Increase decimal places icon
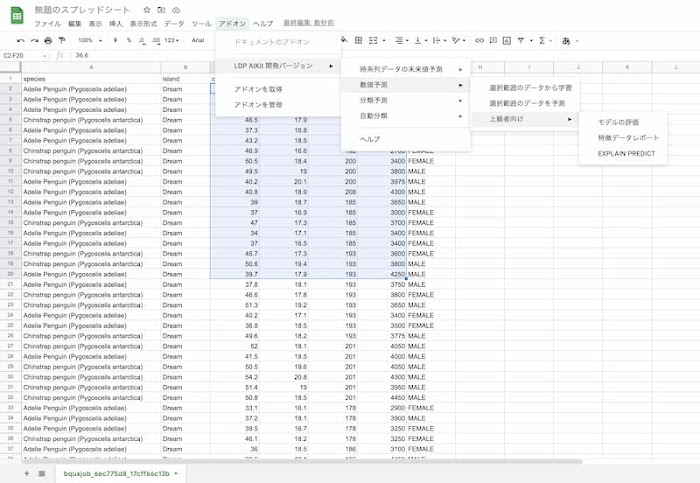Screen dimensions: 700x483 click(x=156, y=41)
